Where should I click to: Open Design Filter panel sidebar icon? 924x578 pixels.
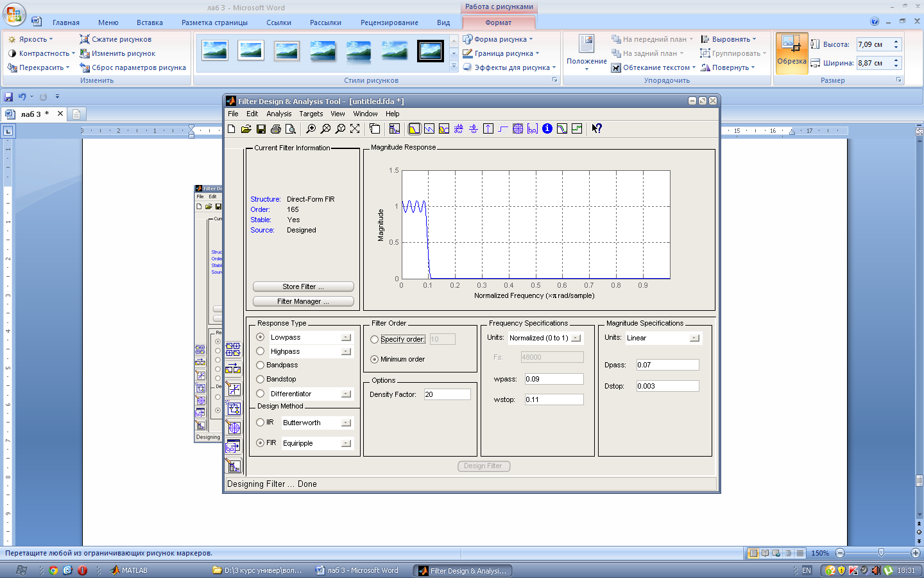click(x=234, y=466)
